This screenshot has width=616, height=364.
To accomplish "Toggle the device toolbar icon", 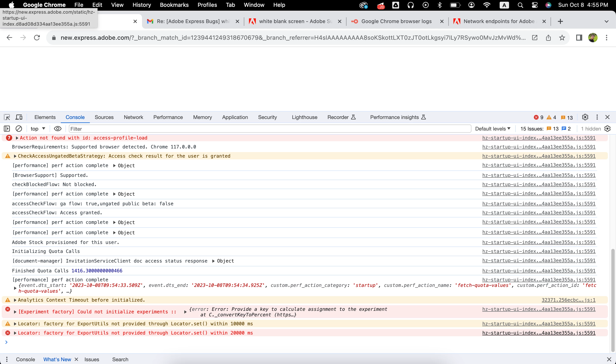I will click(x=19, y=117).
